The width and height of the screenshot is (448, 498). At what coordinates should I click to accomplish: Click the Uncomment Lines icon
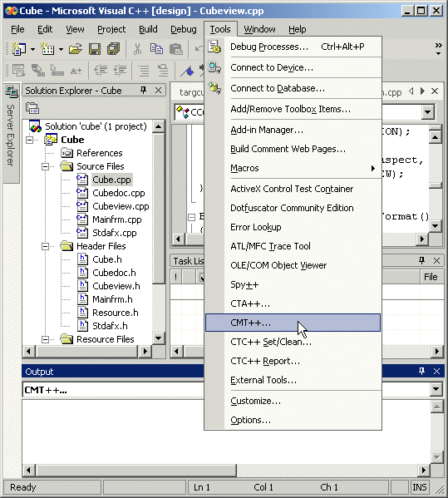tap(163, 70)
